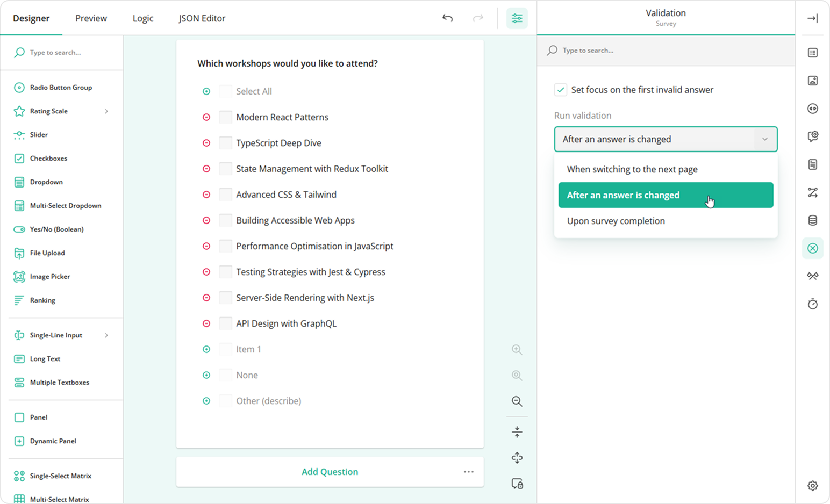The height and width of the screenshot is (504, 830).
Task: Check the Advanced CSS & Tailwind checkbox
Action: click(226, 195)
